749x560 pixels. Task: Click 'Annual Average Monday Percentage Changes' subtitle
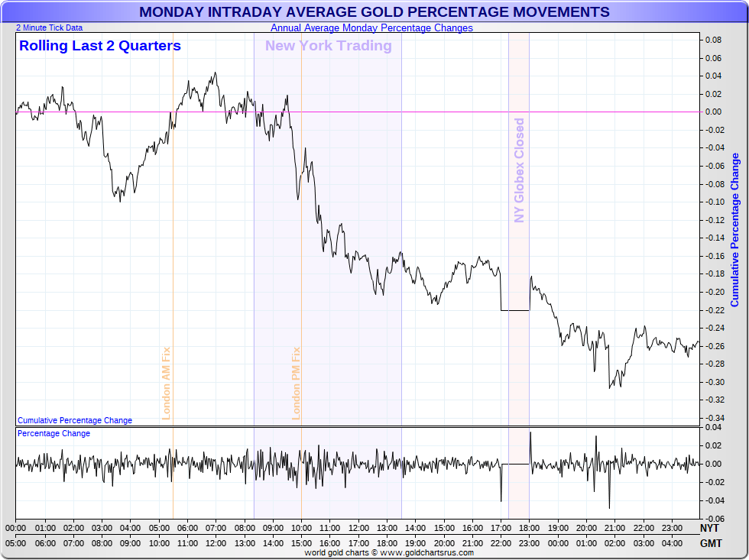tap(371, 28)
